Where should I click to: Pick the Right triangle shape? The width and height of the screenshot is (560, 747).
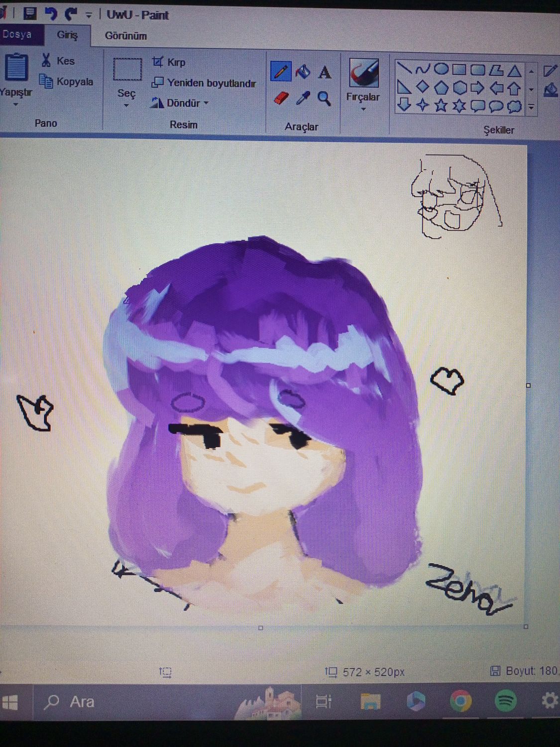[x=404, y=87]
